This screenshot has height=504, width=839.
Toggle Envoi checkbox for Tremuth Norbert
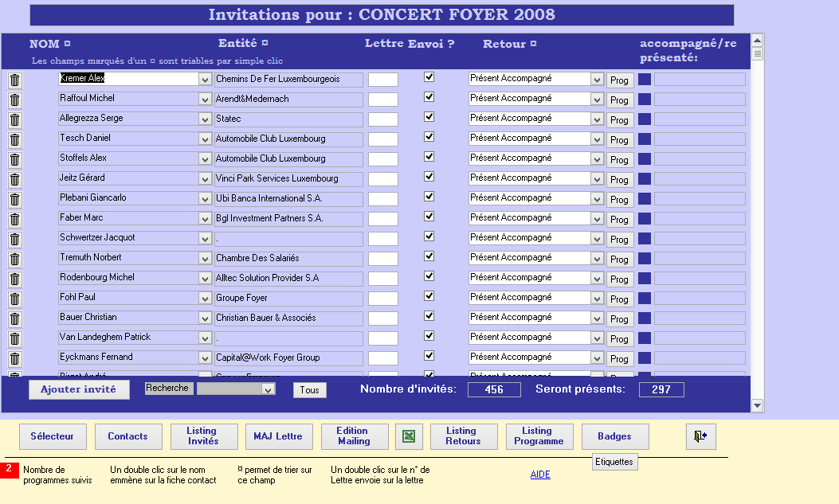(429, 256)
